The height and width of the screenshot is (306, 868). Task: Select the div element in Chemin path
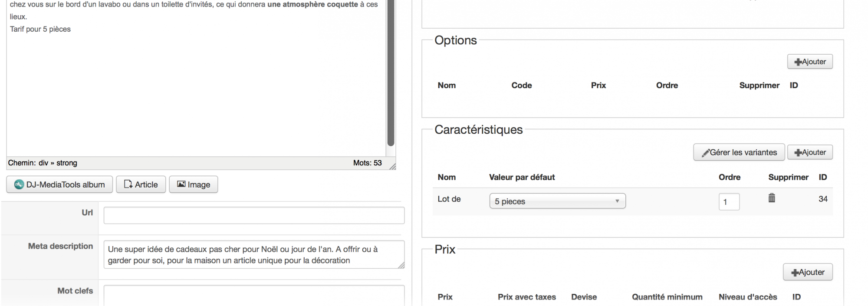point(43,163)
